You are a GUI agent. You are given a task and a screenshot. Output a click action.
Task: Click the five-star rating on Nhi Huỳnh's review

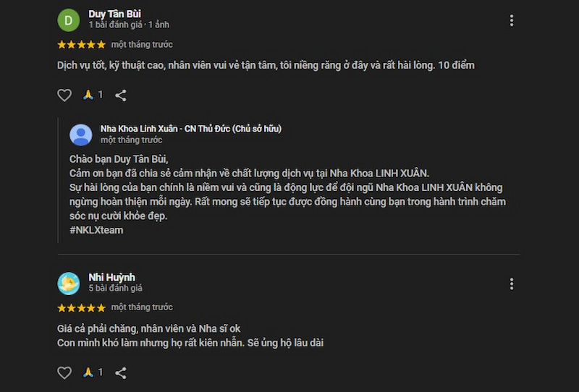(x=81, y=307)
